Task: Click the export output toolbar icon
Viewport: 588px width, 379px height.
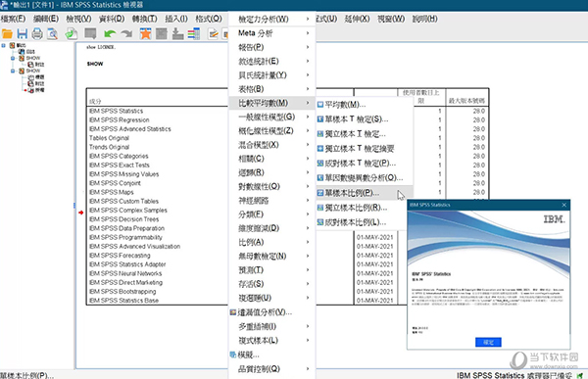Action: [71, 33]
